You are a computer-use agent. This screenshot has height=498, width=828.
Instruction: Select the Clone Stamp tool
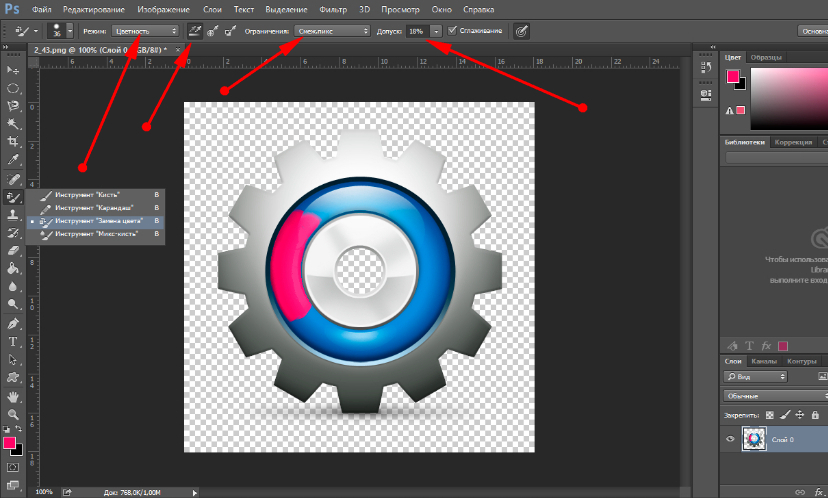coord(13,214)
